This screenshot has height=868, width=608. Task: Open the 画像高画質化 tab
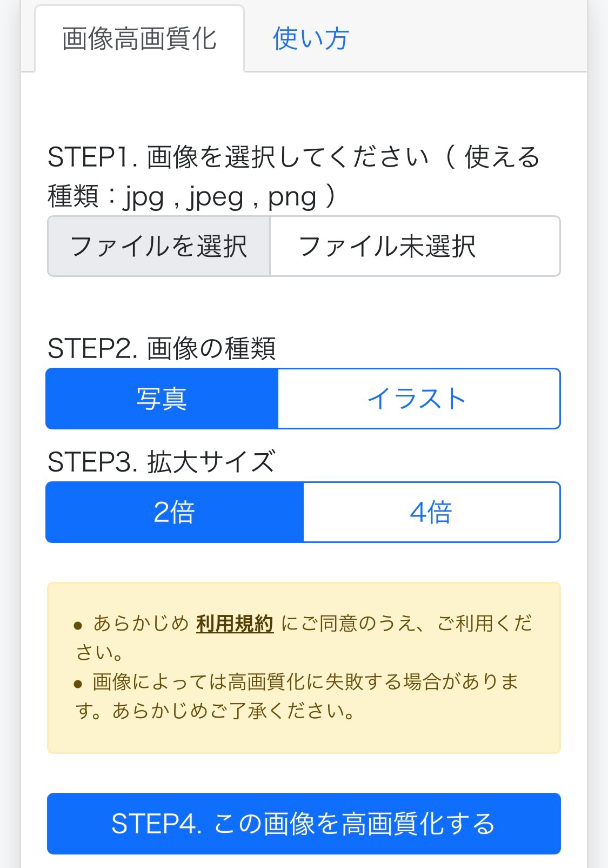[x=139, y=39]
